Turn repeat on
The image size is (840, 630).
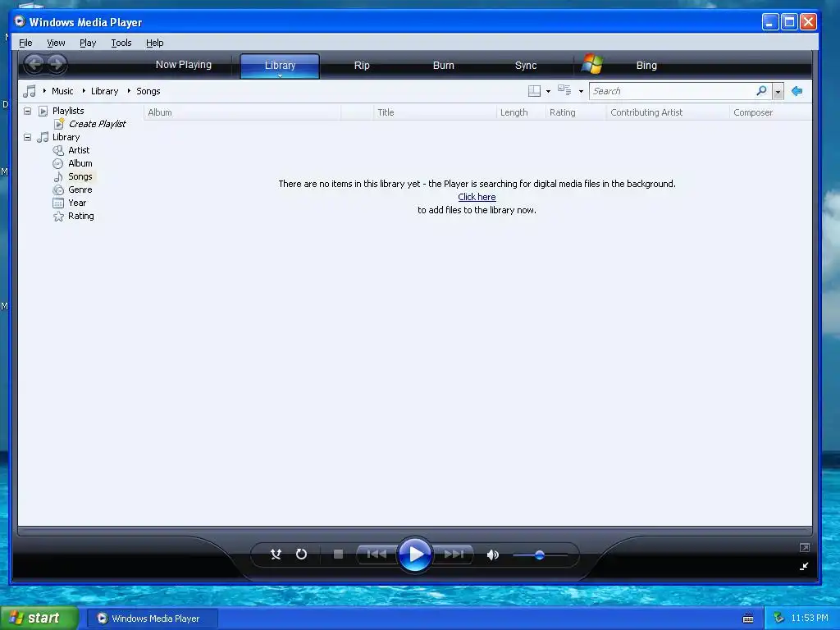[302, 554]
